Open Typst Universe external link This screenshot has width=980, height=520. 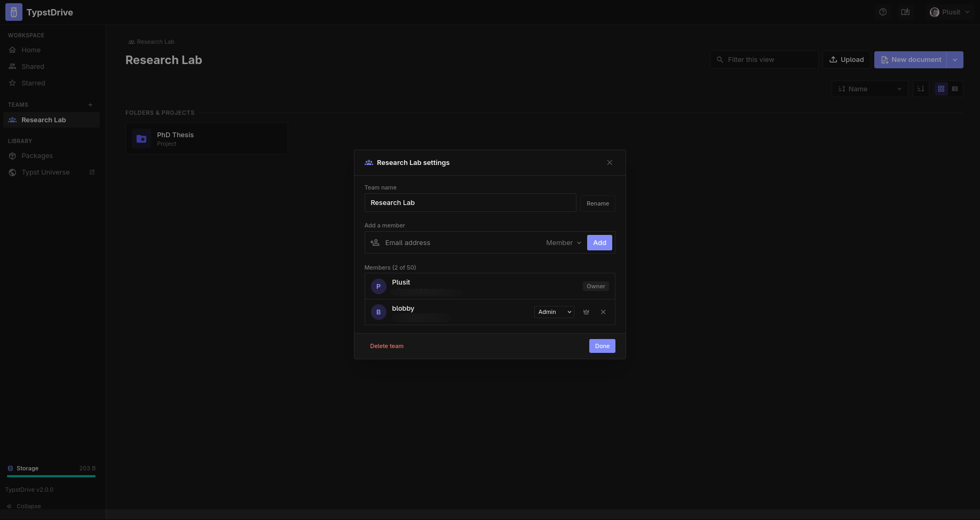51,172
